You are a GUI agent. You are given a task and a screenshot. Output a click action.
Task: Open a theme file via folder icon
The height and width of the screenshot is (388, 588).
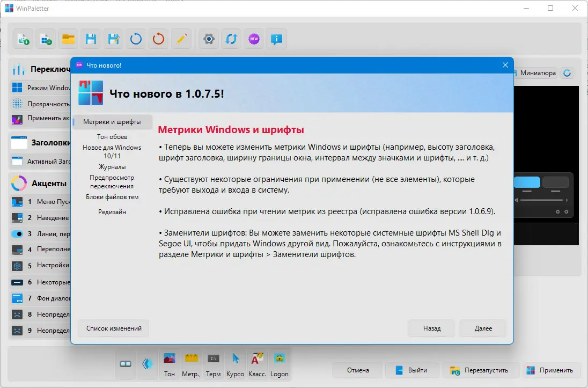tap(68, 39)
